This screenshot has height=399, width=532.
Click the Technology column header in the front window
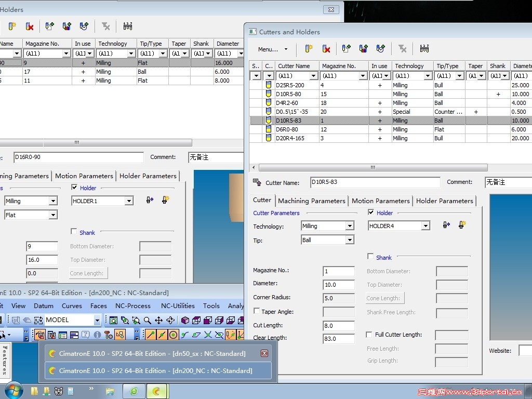(413, 66)
